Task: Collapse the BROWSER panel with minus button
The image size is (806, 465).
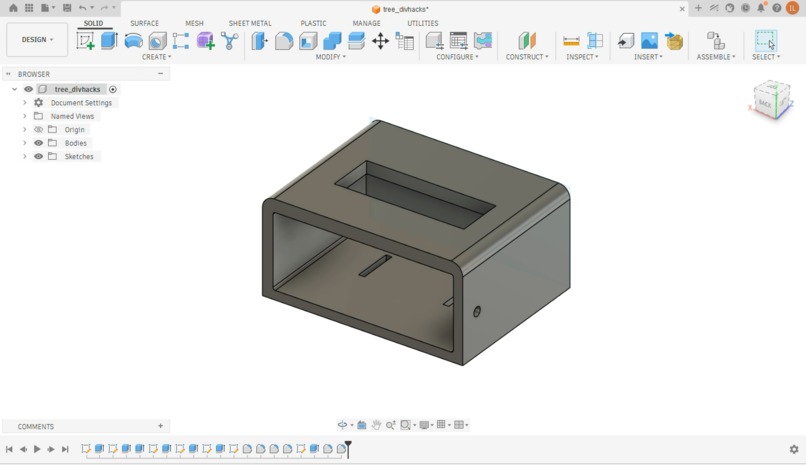Action: pos(160,74)
